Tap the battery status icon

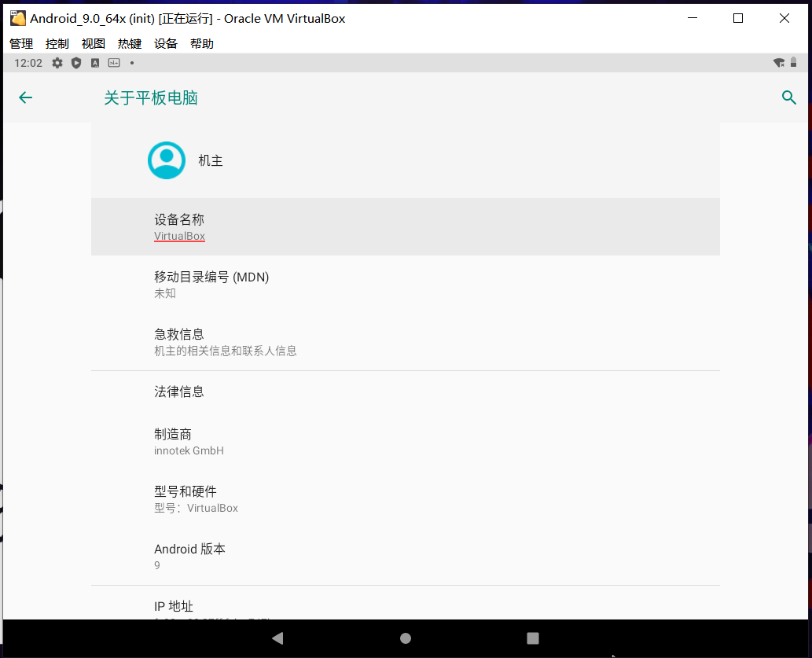pos(793,62)
